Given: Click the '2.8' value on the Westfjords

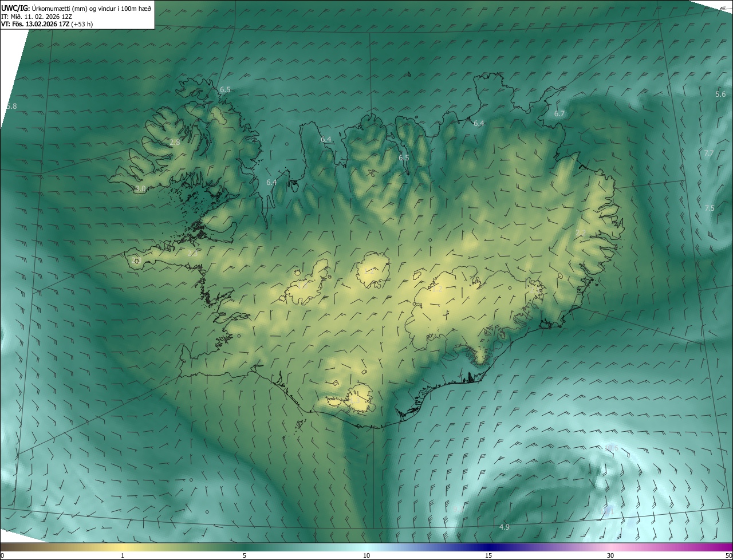Looking at the screenshot, I should 175,142.
